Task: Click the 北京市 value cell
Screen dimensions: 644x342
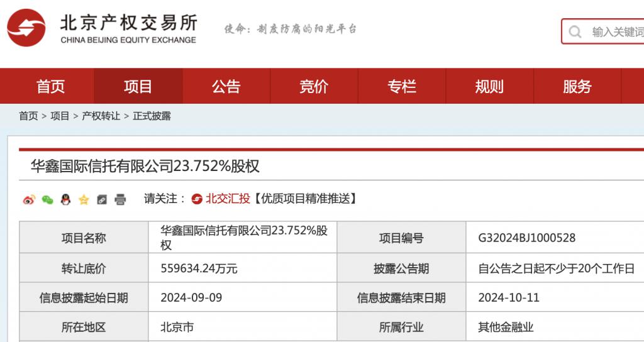Action: point(242,327)
